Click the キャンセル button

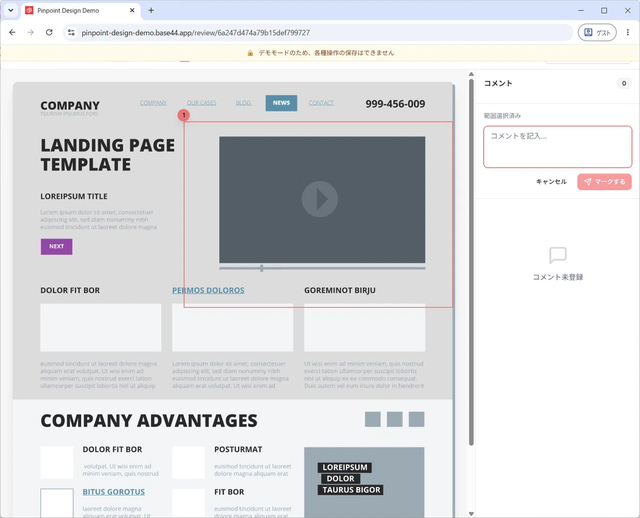tap(551, 182)
